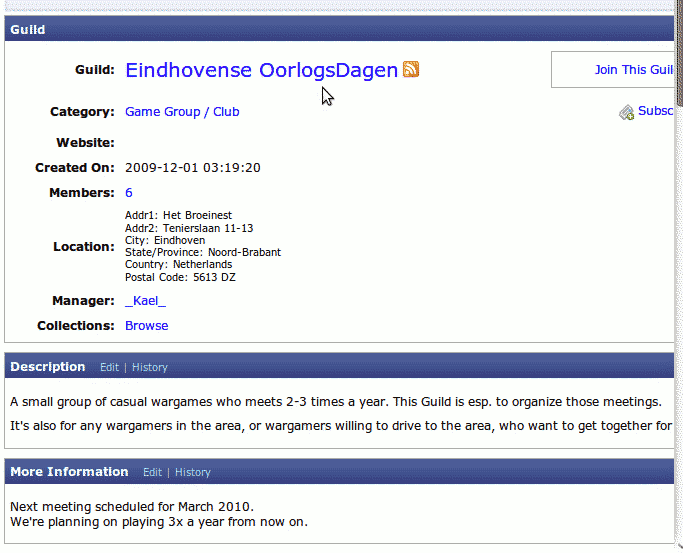This screenshot has height=553, width=683.
Task: Click the 'Members:' field label
Action: pos(82,192)
